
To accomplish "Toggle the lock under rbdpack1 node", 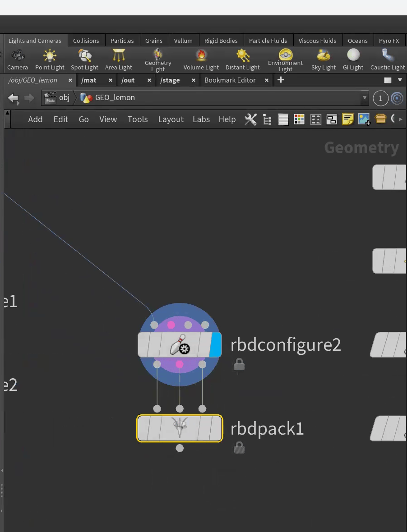I will (x=239, y=448).
